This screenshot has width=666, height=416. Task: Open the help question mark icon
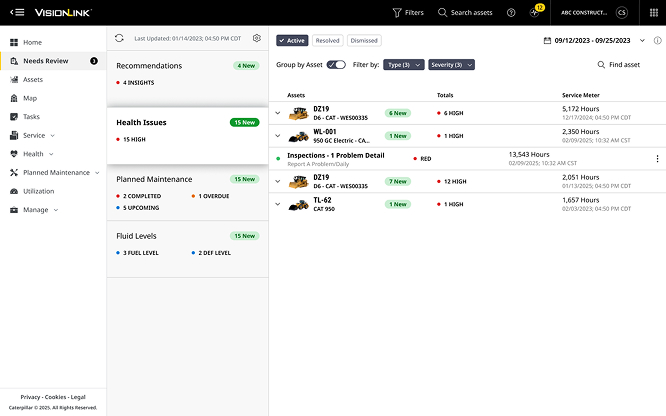tap(511, 13)
